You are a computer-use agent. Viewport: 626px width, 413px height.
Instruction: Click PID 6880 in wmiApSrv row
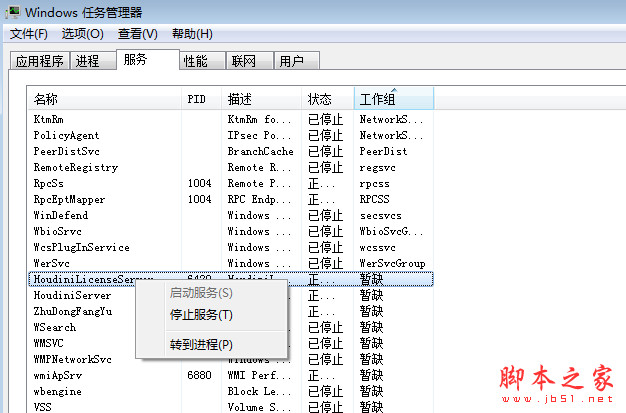pos(199,375)
